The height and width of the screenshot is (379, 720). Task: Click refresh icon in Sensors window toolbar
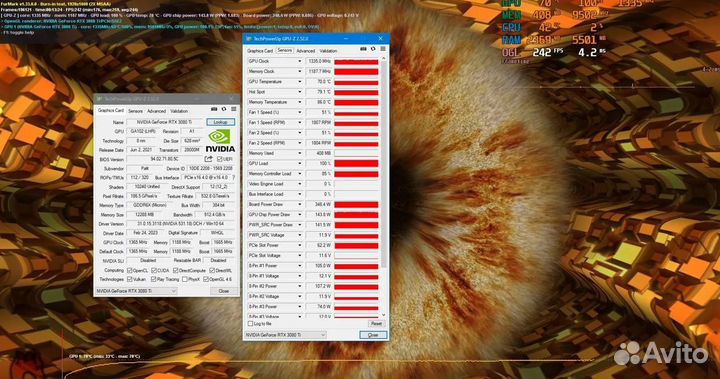(373, 49)
